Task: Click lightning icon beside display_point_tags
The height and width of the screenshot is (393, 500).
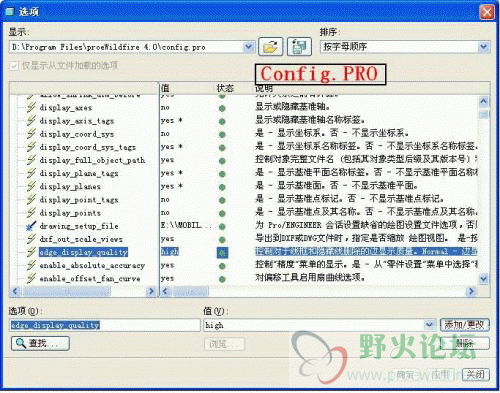Action: pyautogui.click(x=31, y=199)
